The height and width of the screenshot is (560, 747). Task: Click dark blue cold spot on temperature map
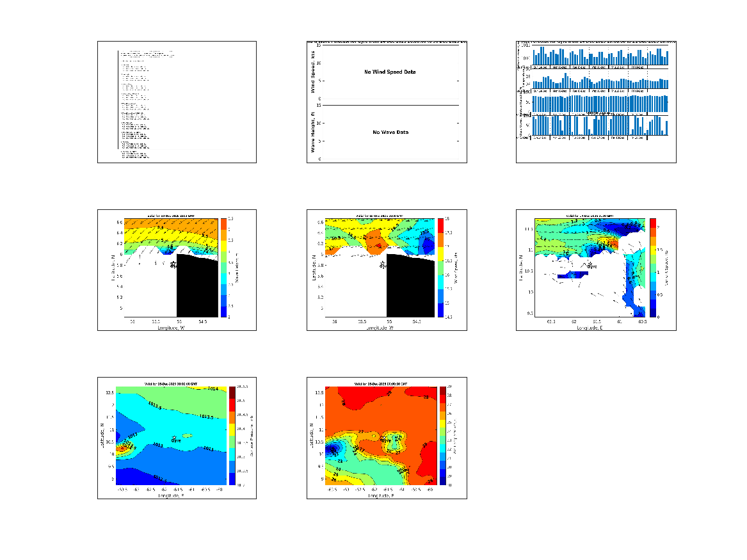(x=332, y=449)
